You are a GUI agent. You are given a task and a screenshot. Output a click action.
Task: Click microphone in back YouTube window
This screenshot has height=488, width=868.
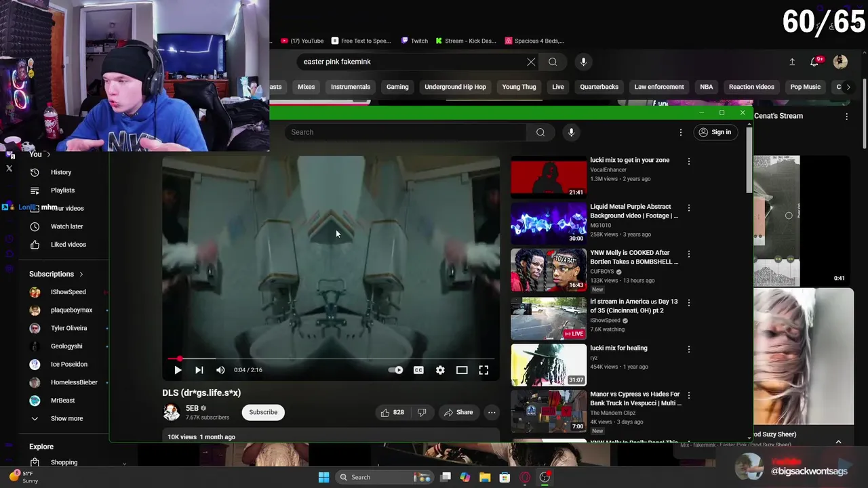pyautogui.click(x=583, y=62)
